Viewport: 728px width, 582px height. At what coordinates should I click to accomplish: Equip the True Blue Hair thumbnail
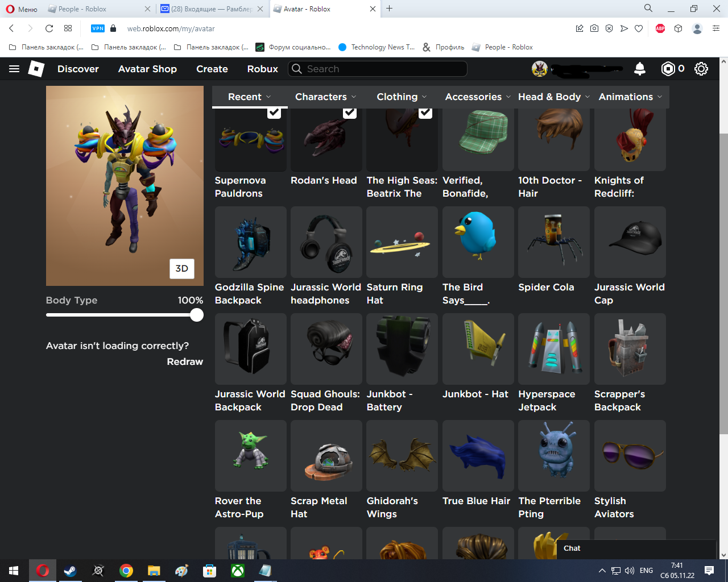[x=478, y=456]
